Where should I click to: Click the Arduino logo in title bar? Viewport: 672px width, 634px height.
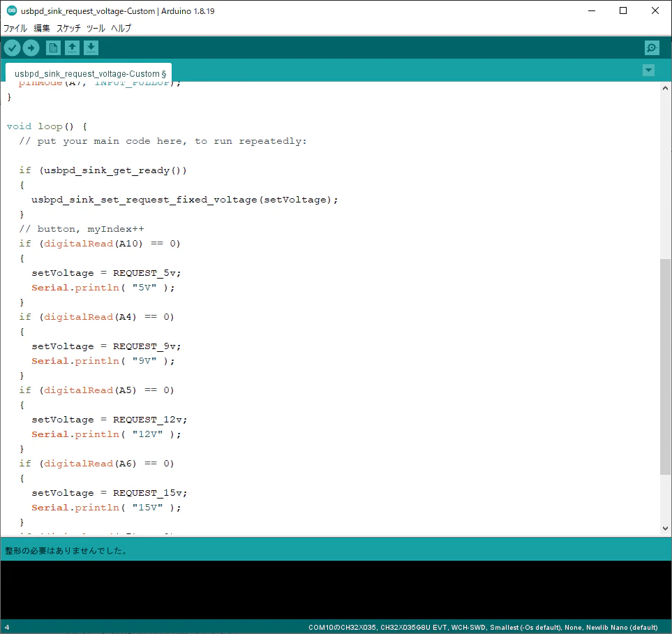click(12, 10)
